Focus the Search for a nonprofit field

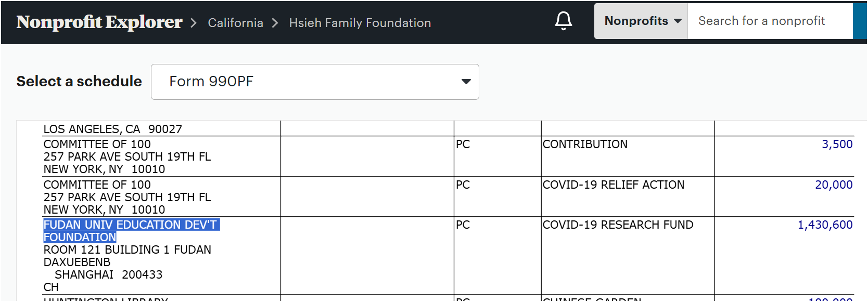pos(770,21)
